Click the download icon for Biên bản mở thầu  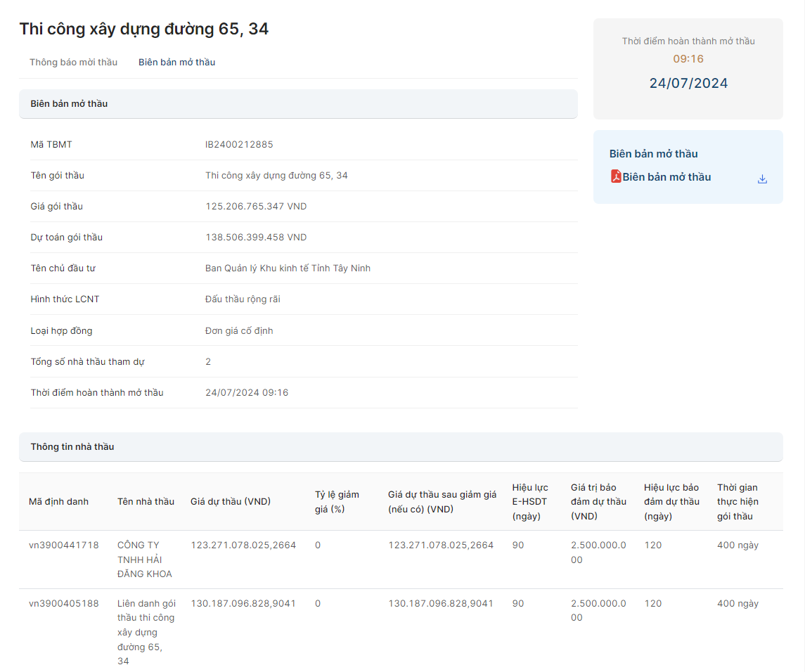tap(762, 179)
